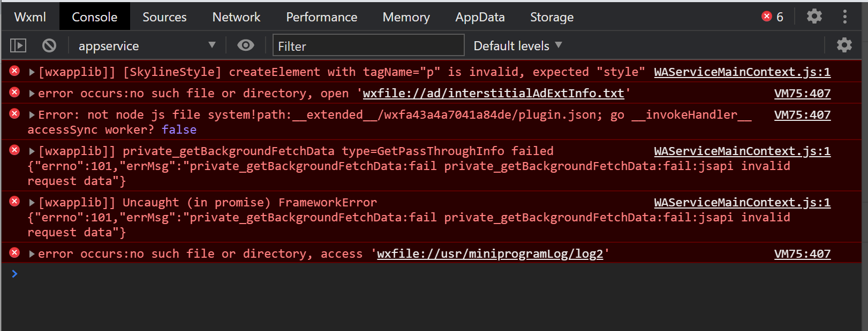868x331 pixels.
Task: Open the appservice context dropdown
Action: (x=147, y=45)
